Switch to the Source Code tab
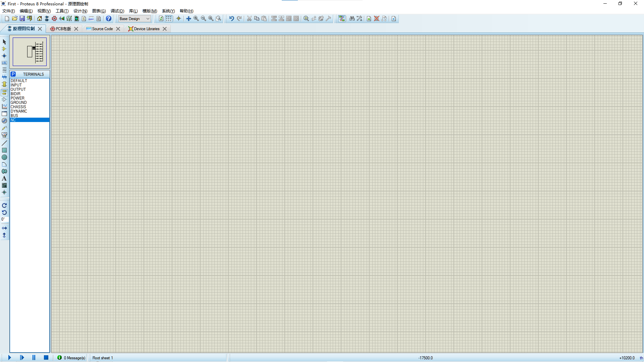644x362 pixels. (x=102, y=29)
